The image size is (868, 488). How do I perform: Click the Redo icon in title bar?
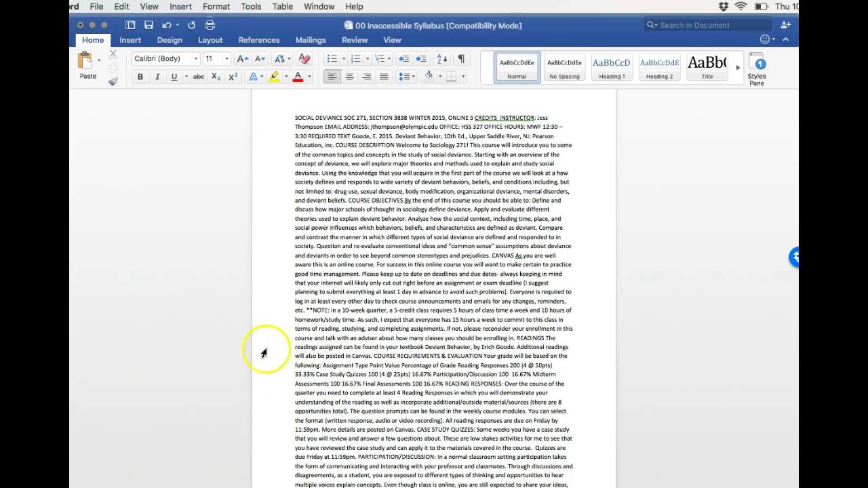coord(191,25)
